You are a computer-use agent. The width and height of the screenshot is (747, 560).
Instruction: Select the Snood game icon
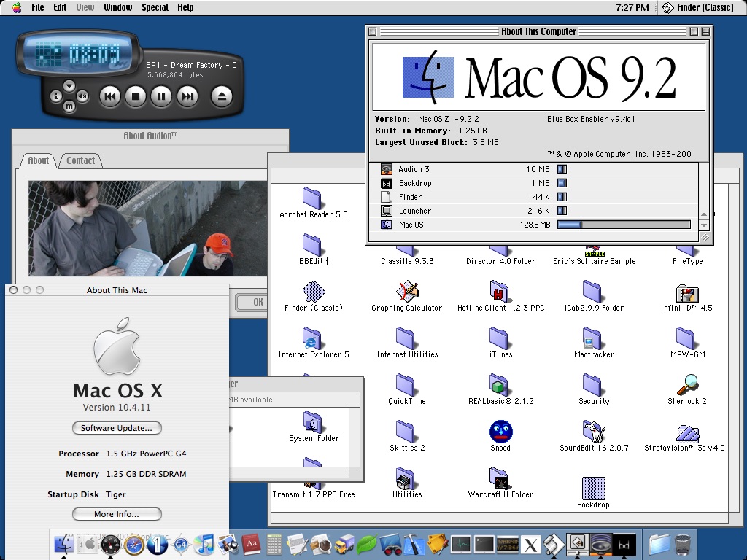point(500,432)
